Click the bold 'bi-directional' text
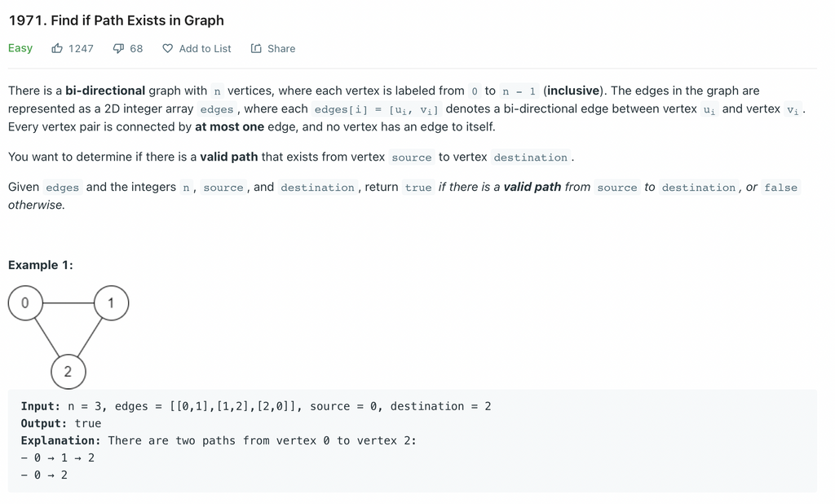835x504 pixels. [105, 91]
